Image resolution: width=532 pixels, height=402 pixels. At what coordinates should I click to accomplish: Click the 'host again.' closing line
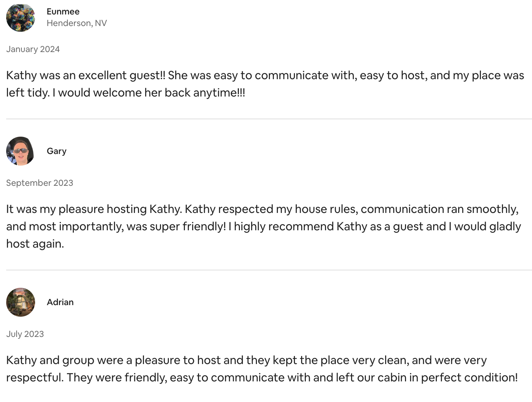pyautogui.click(x=35, y=244)
